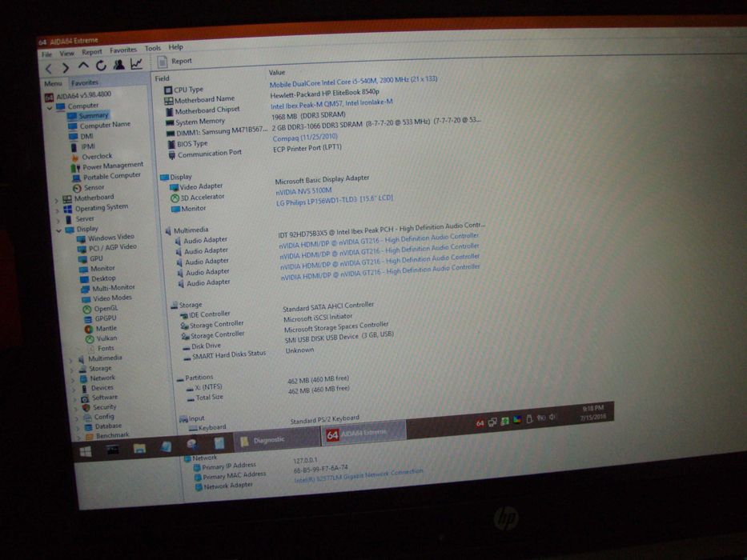
Task: Open the Report menu
Action: click(92, 51)
